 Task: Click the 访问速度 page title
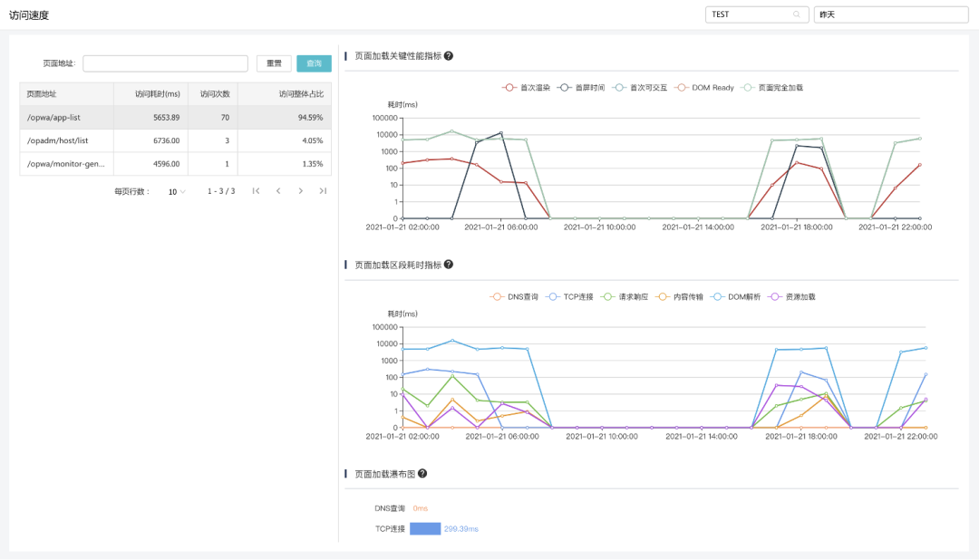(x=29, y=15)
